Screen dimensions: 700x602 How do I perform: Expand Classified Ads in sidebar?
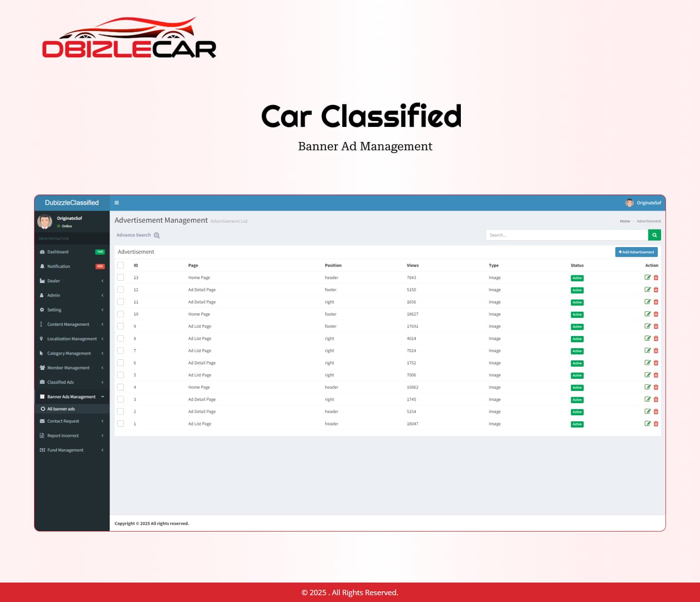coord(72,382)
